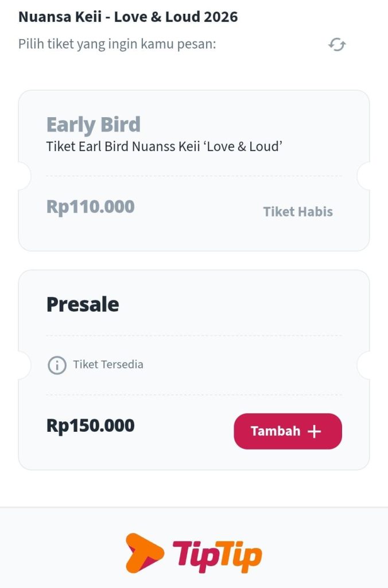Viewport: 388px width, 588px height.
Task: Click the plus icon inside the Tambah button
Action: 314,431
